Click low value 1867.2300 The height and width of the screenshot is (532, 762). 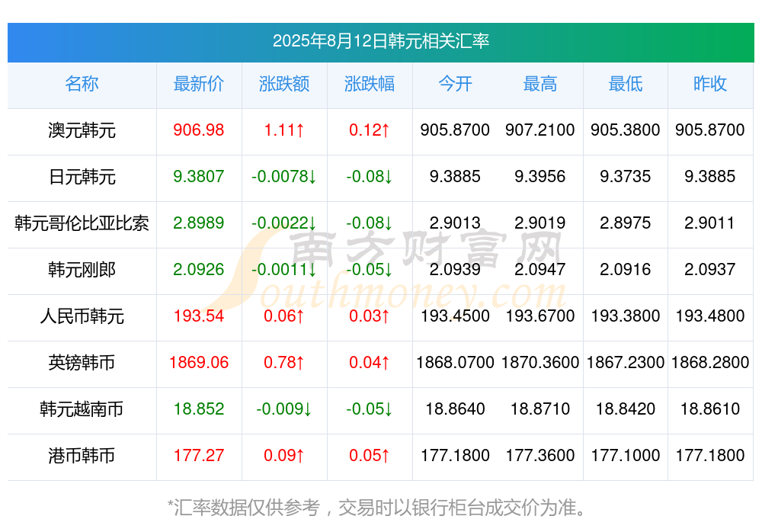coord(626,363)
